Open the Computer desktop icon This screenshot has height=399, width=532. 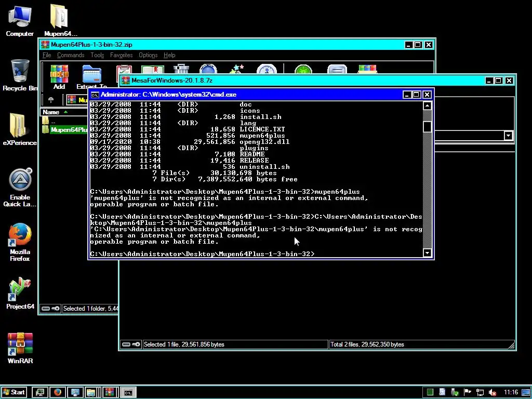(x=20, y=20)
